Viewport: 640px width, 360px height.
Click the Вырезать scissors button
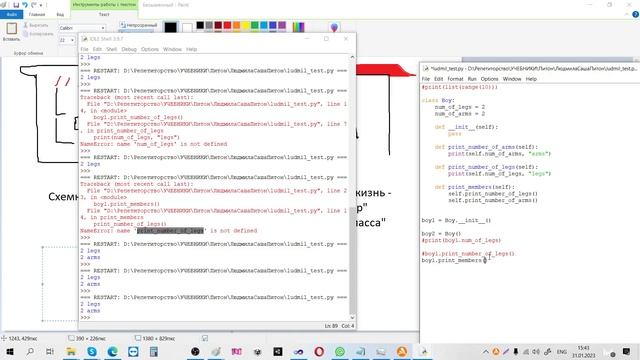[36, 25]
